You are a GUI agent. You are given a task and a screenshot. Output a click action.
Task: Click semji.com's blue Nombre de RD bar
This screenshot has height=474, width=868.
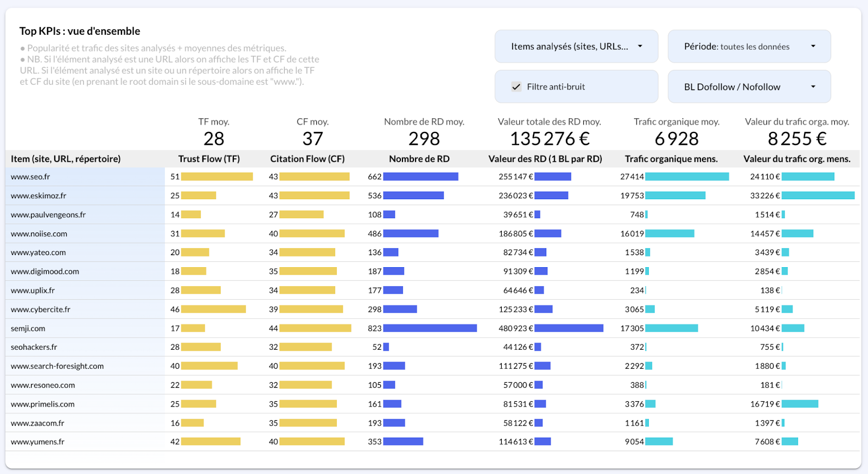430,328
